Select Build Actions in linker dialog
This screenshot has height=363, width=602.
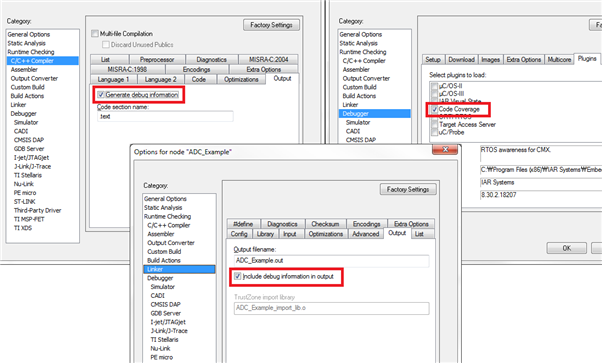(164, 260)
